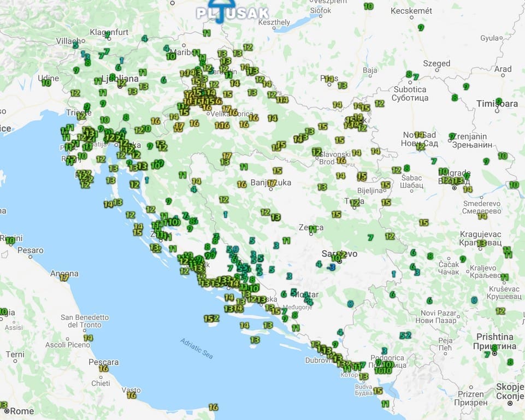
Task: Open the 15 marker next to Budva
Action: [377, 391]
